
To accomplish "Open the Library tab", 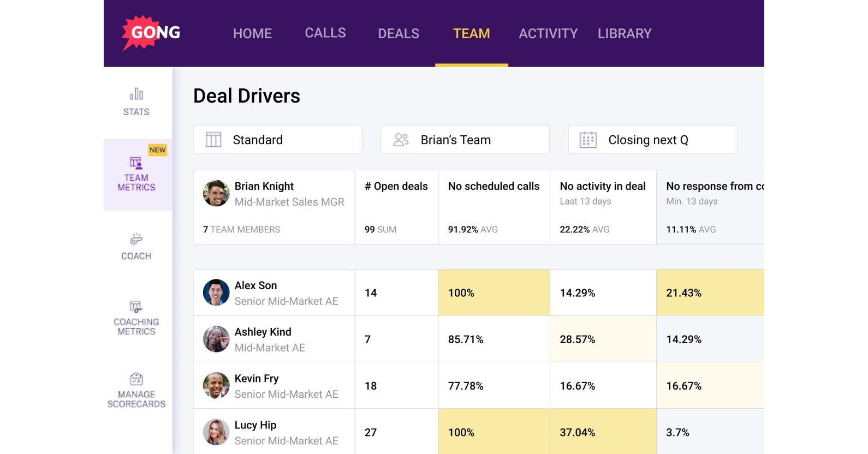I will pyautogui.click(x=625, y=33).
